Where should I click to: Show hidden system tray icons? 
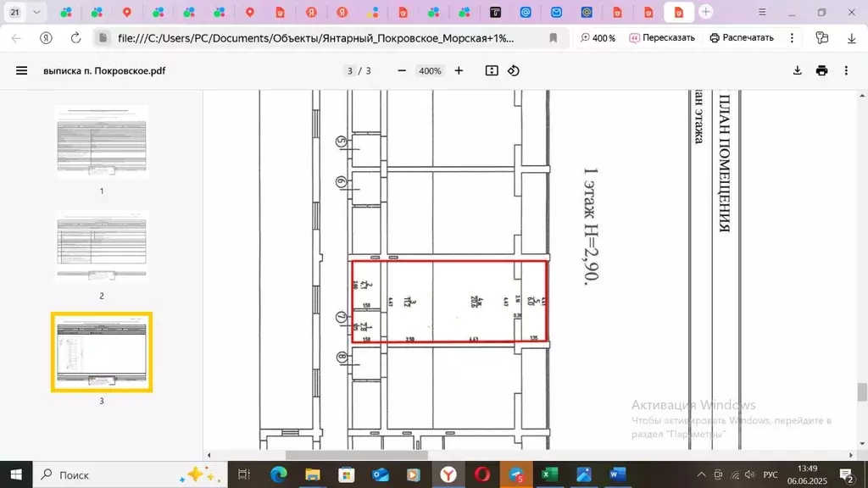(701, 474)
